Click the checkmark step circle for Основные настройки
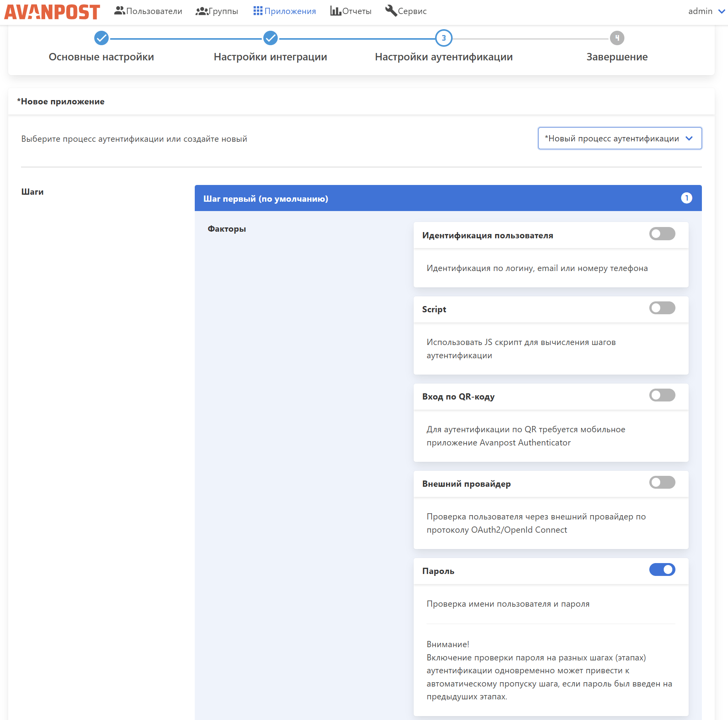This screenshot has height=720, width=728. (101, 38)
